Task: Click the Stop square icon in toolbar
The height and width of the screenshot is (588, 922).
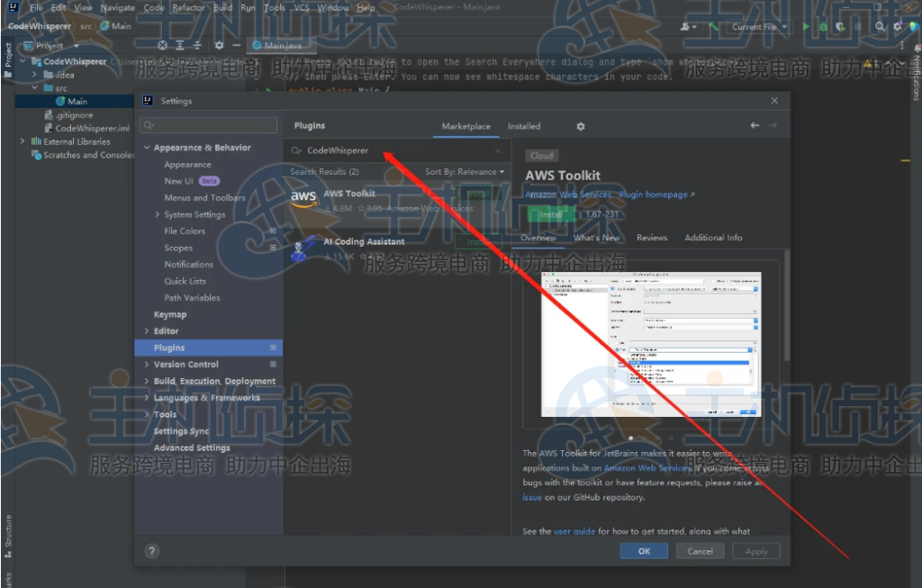Action: coord(858,26)
